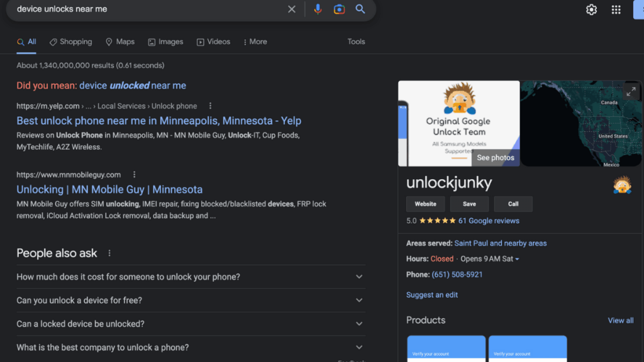The width and height of the screenshot is (644, 362).
Task: Open Google Lens camera search
Action: 339,9
